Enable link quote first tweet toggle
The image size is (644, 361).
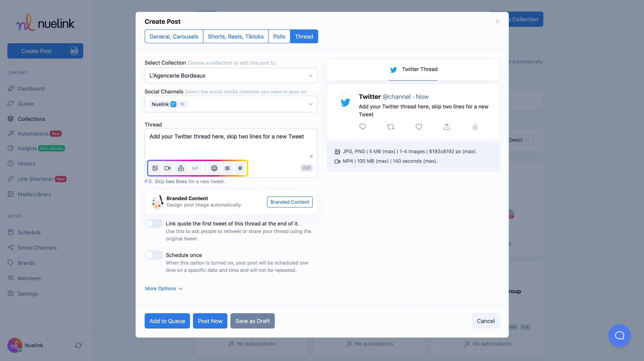click(154, 224)
